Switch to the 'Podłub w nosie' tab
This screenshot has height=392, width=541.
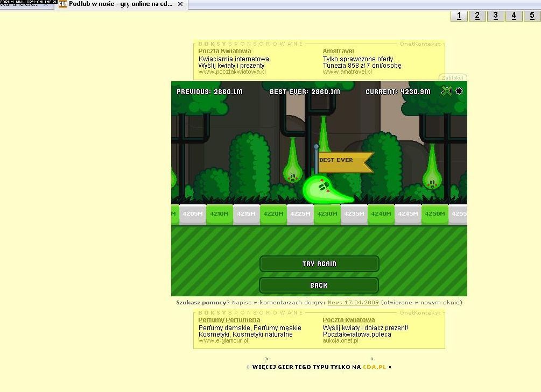121,4
